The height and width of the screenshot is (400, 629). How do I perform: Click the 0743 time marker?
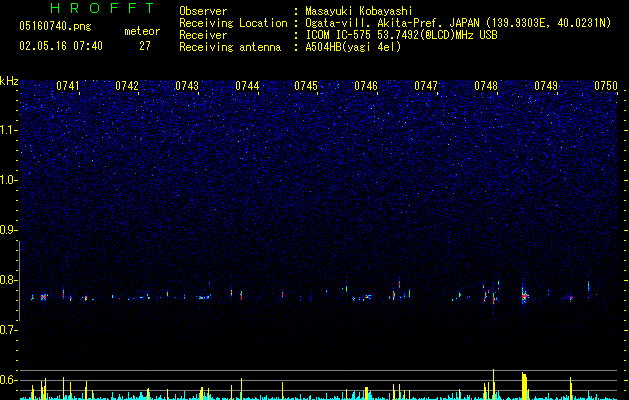pyautogui.click(x=187, y=86)
